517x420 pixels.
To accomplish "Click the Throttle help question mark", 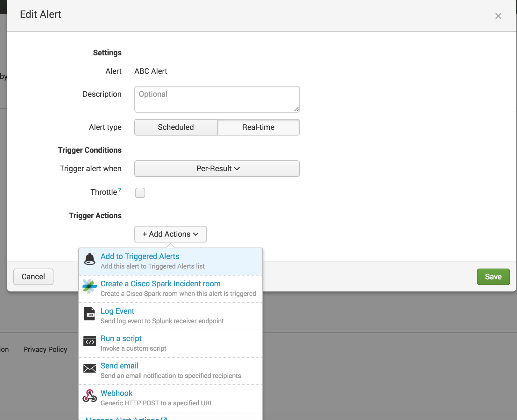I will point(120,190).
